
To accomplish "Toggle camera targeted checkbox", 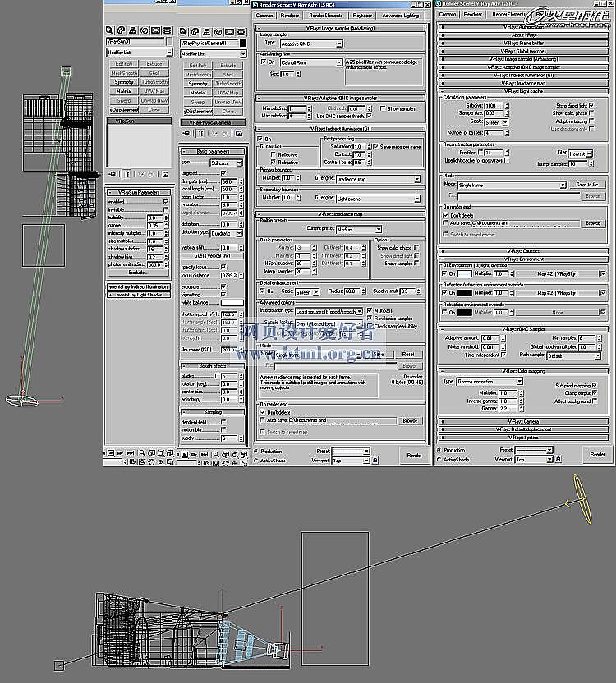I will (223, 173).
